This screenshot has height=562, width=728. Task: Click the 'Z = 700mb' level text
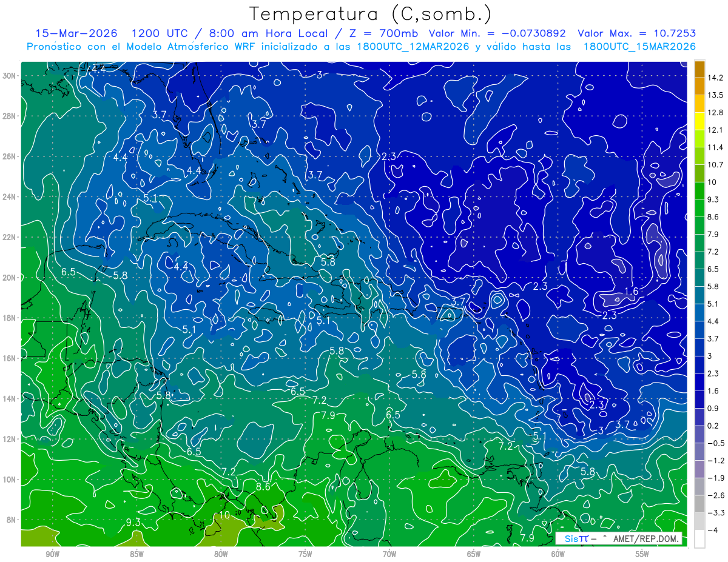[383, 33]
